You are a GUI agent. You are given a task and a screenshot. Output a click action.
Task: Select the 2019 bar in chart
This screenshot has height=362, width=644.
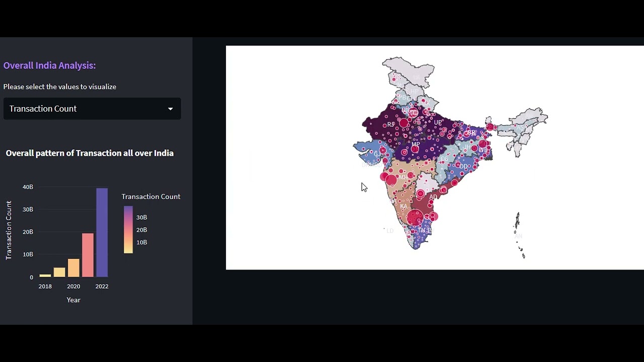[x=59, y=272]
